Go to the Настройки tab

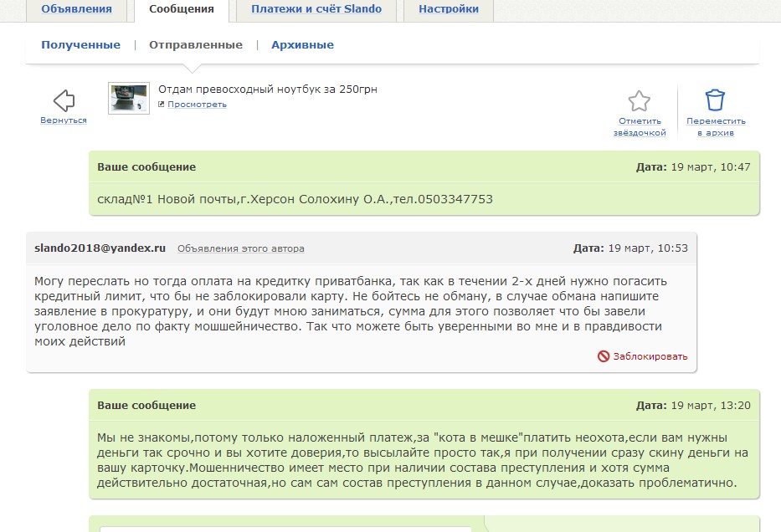[449, 9]
